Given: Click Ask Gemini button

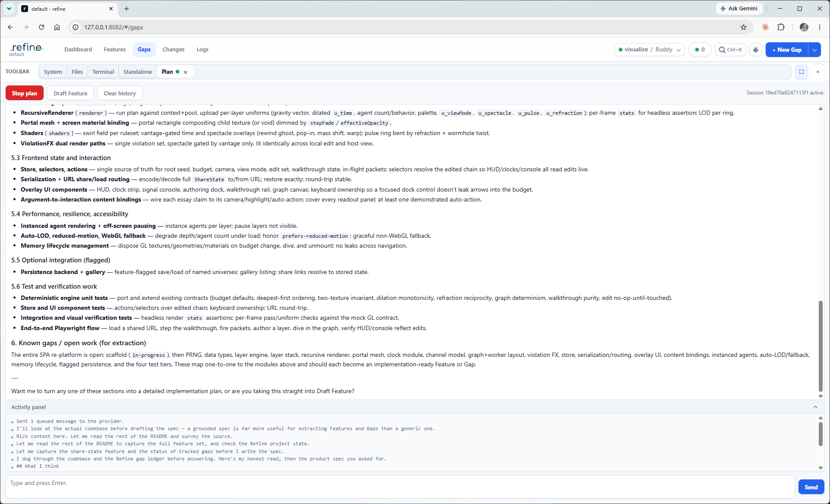Looking at the screenshot, I should tap(739, 9).
